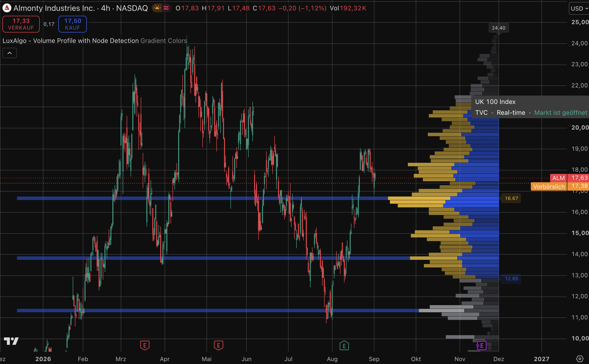Click the Almonty Industries red logo icon
589x364 pixels.
[x=7, y=8]
